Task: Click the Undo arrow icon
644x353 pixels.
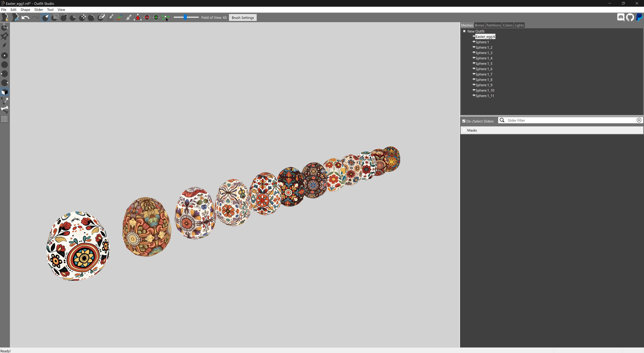Action: pos(25,17)
